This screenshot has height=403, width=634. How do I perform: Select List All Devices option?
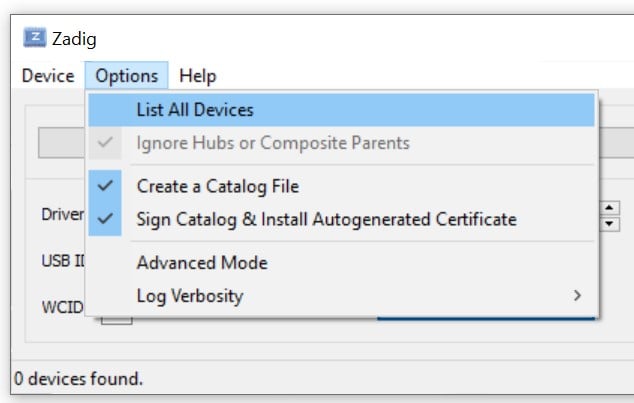[195, 110]
